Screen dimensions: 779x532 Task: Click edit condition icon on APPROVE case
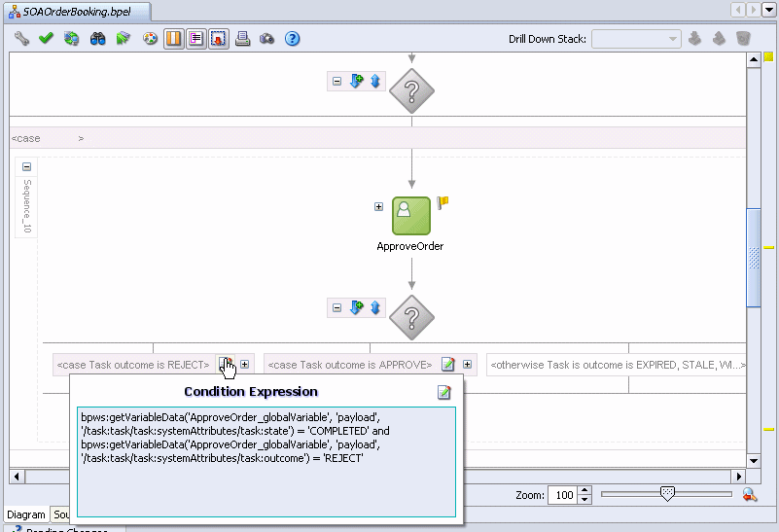[x=448, y=364]
